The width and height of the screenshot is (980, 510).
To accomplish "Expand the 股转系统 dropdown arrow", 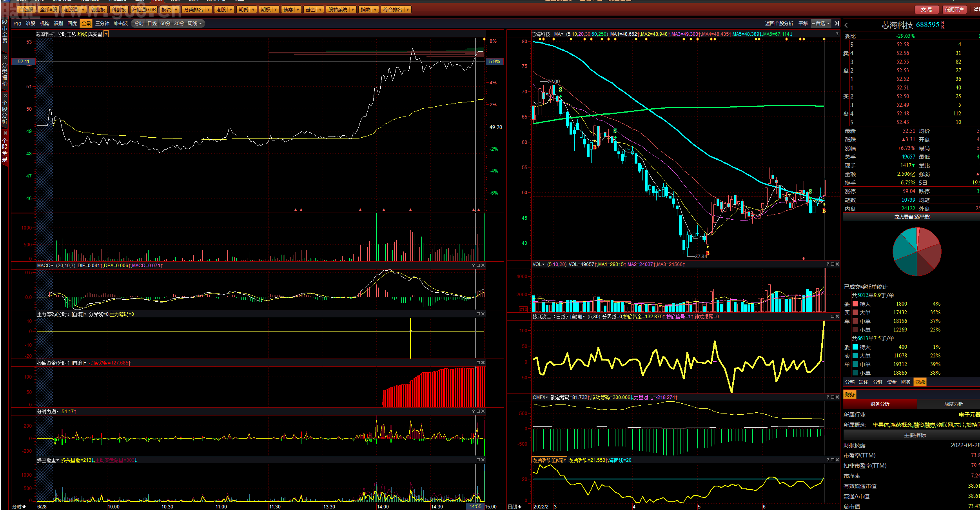I will pyautogui.click(x=353, y=9).
